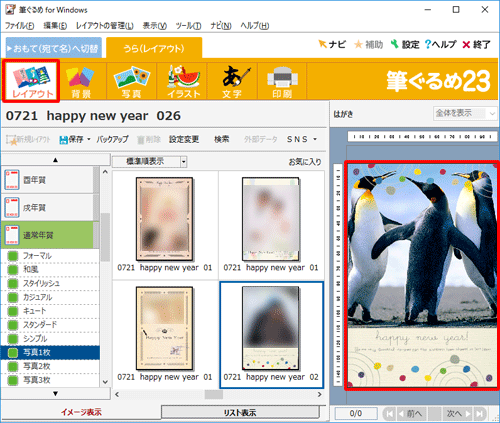Image resolution: width=500 pixels, height=423 pixels.
Task: Open the 印刷 print tool
Action: pyautogui.click(x=282, y=82)
